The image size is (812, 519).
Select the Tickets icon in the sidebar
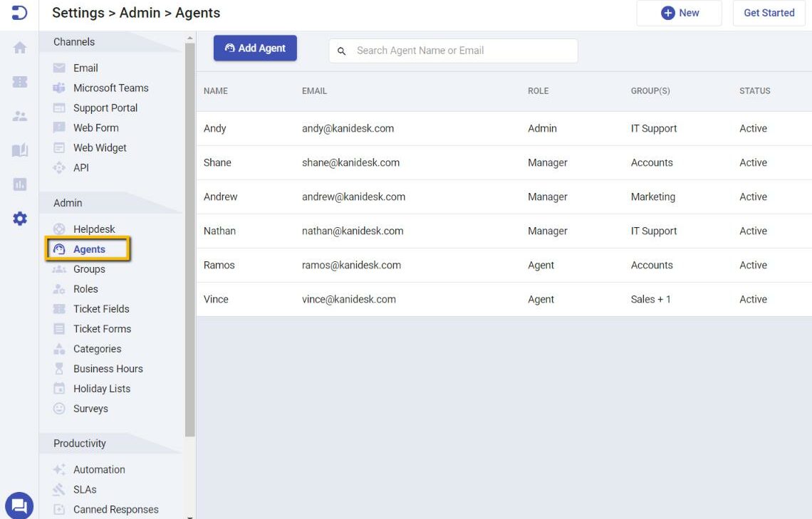point(19,82)
